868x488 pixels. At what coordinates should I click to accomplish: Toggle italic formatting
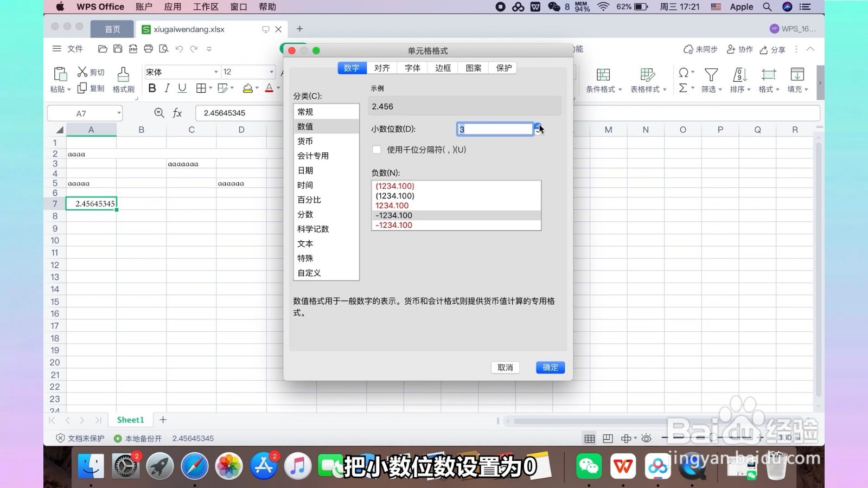point(167,88)
